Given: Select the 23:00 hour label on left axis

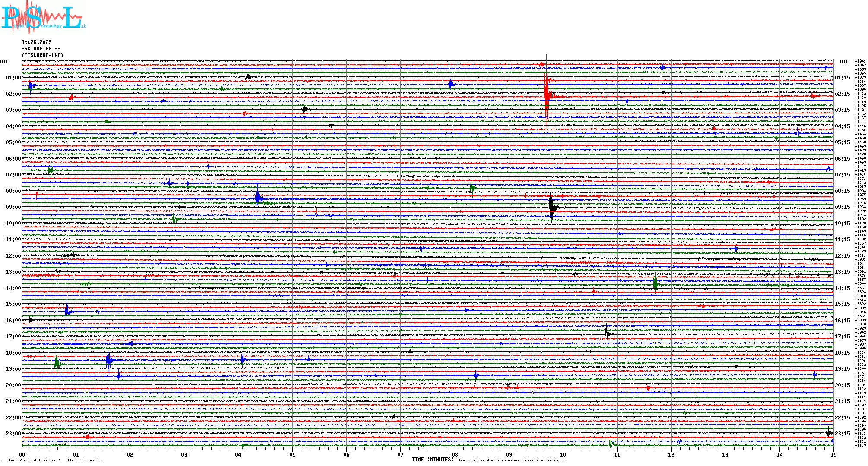Looking at the screenshot, I should (x=13, y=434).
